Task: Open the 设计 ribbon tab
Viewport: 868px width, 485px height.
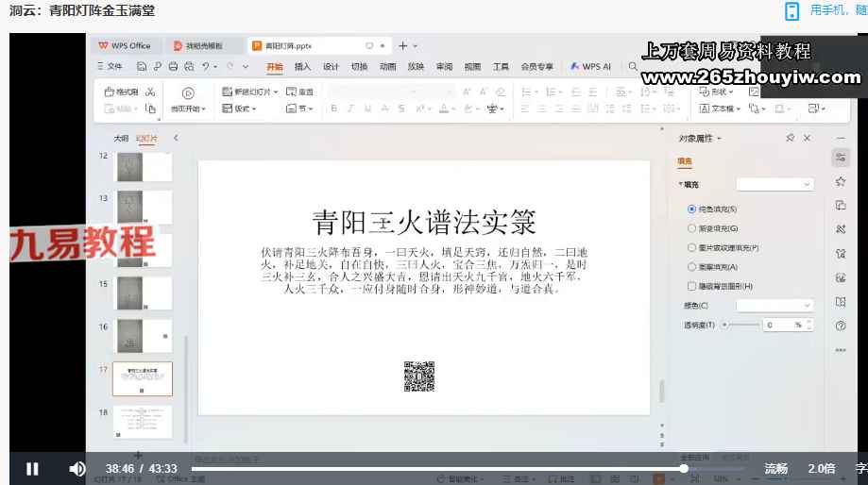Action: pos(331,67)
